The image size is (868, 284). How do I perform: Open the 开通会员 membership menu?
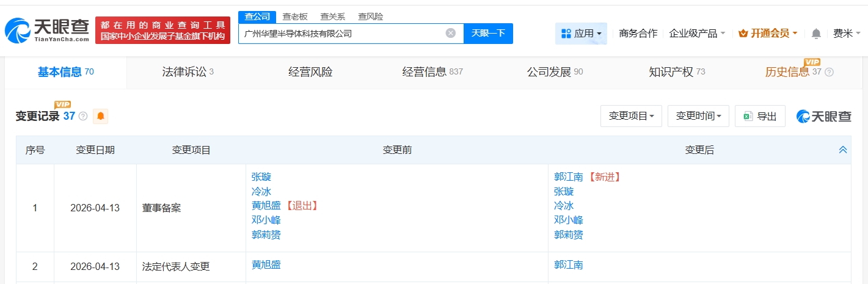pos(768,34)
